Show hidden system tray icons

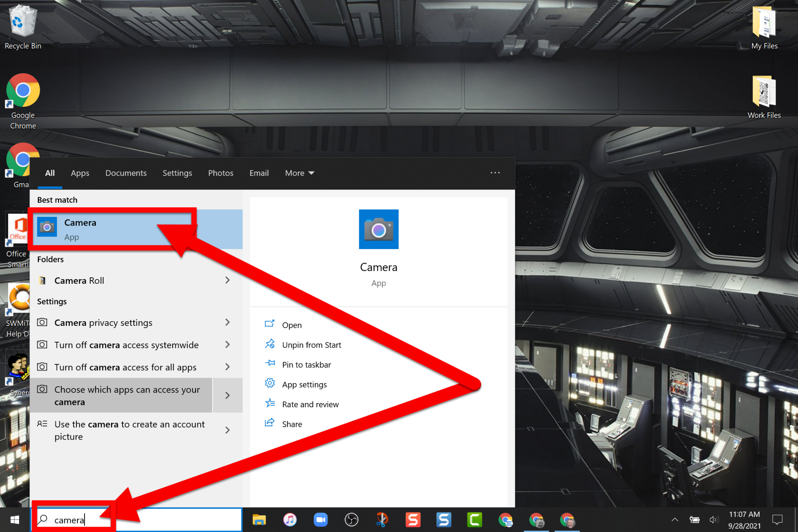click(x=675, y=520)
